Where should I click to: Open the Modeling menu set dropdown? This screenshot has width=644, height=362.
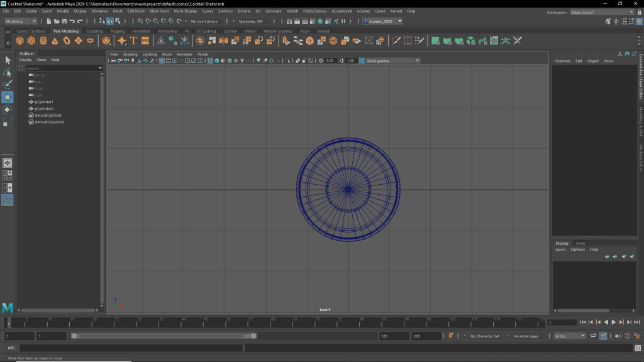[x=21, y=21]
